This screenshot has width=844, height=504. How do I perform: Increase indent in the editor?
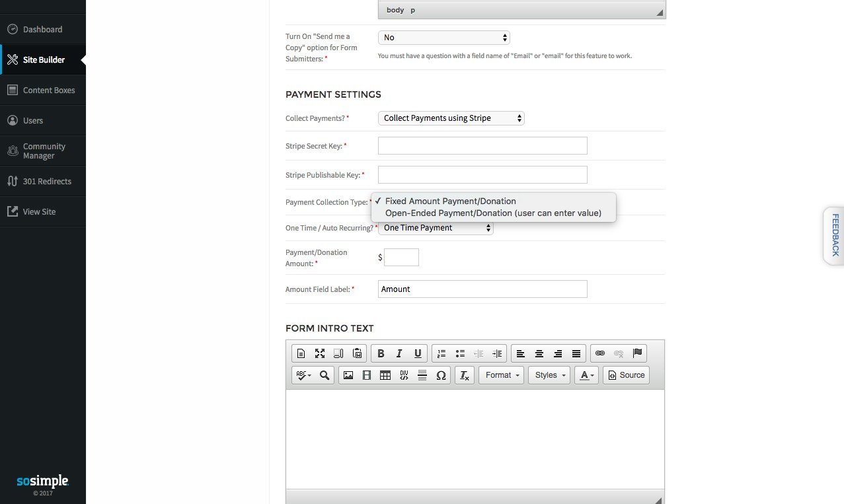pos(497,353)
